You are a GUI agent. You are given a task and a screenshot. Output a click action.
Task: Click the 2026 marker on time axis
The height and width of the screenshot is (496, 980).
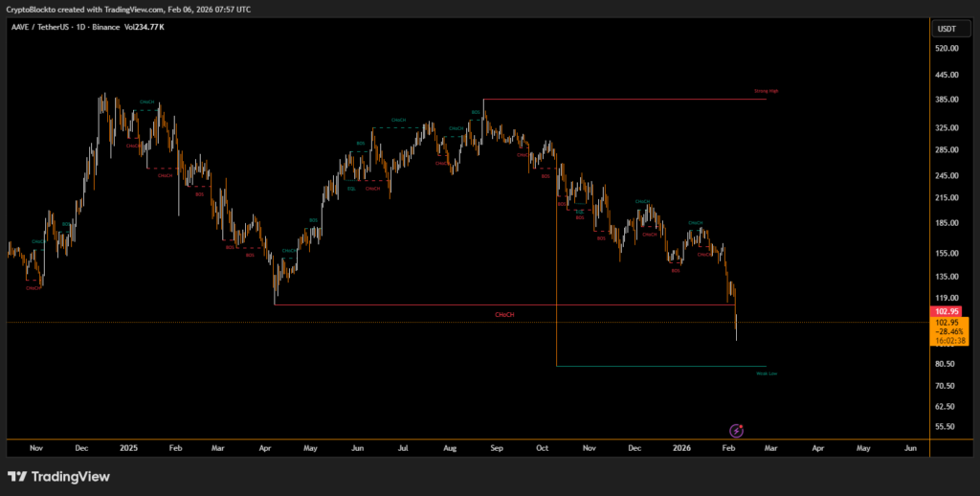(x=681, y=447)
